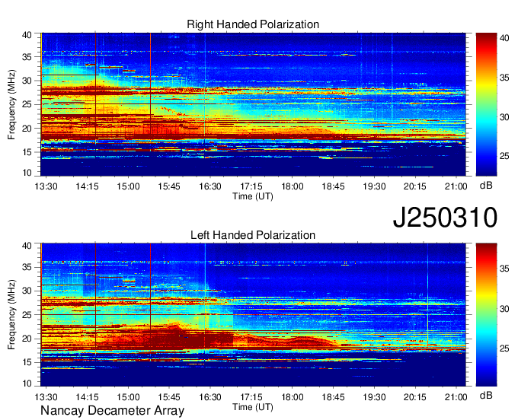Click the 16:30 time tick of left-handed plot
Viewport: 518px width, 420px height.
210,397
